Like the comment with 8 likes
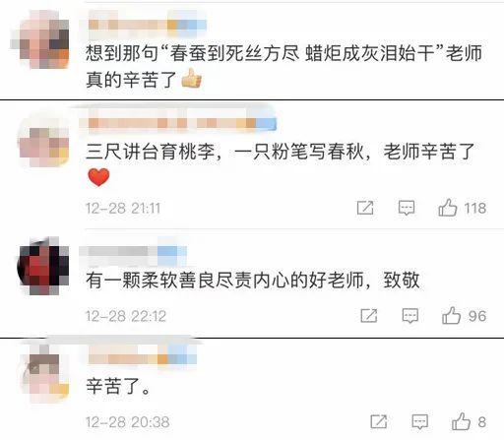 461,421
